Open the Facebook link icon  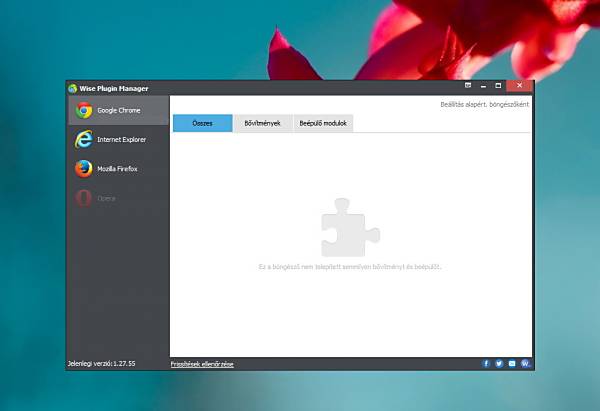(x=486, y=364)
